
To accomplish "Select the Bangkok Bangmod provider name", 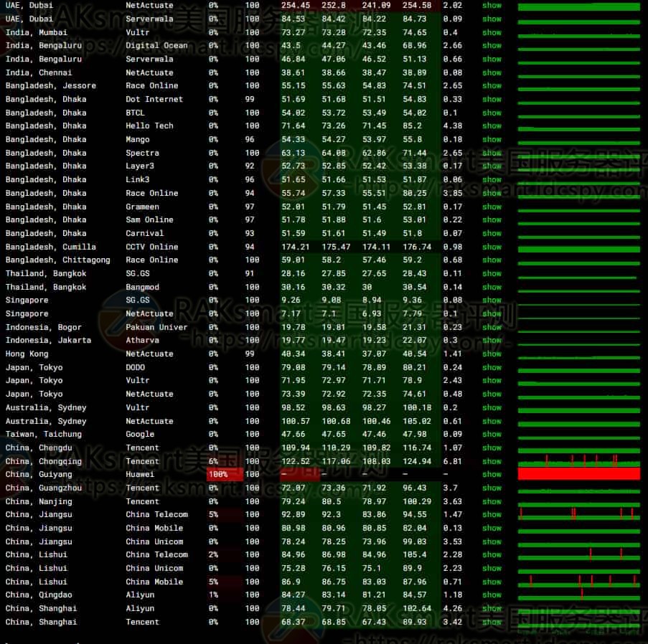I will pyautogui.click(x=142, y=287).
